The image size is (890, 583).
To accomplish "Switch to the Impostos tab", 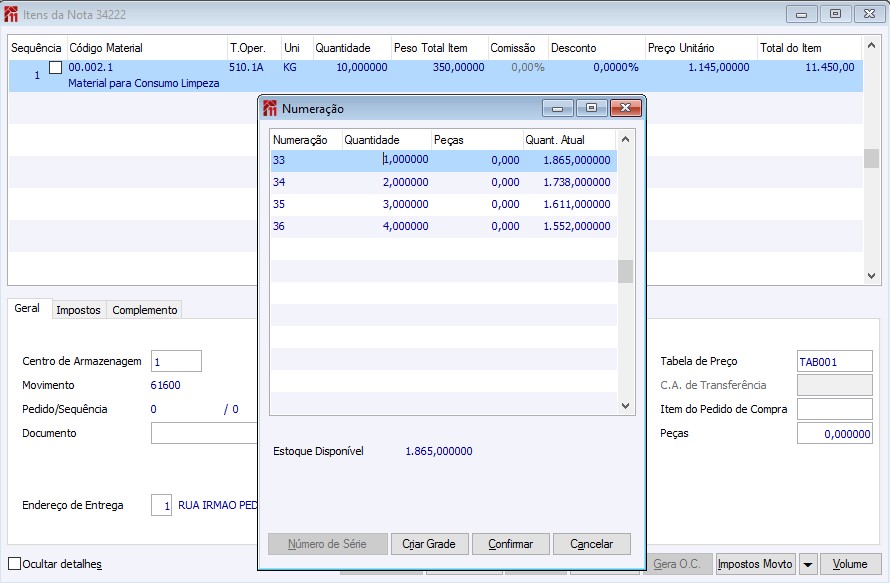I will pos(78,310).
